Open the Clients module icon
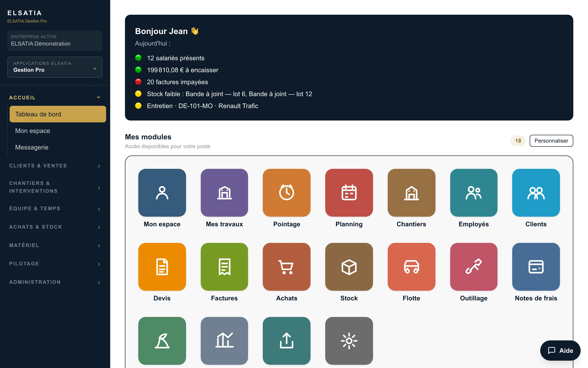Viewport: 588px width, 368px height. (x=536, y=193)
